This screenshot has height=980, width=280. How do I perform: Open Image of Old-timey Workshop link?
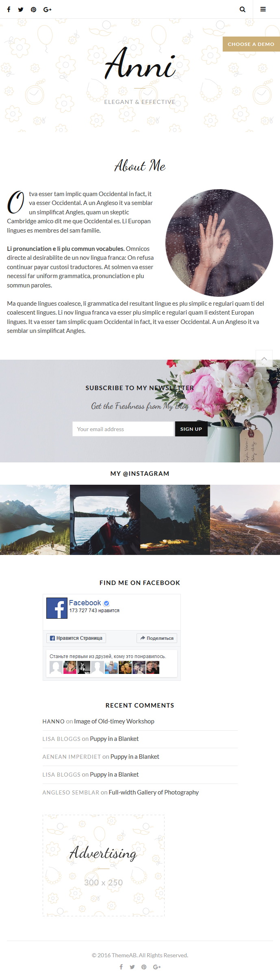click(114, 721)
